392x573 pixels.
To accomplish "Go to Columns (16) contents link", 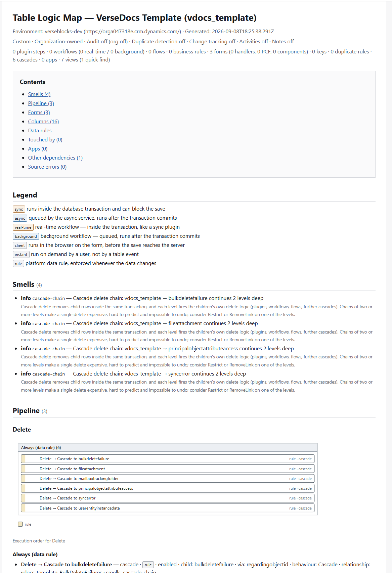I will pyautogui.click(x=43, y=122).
